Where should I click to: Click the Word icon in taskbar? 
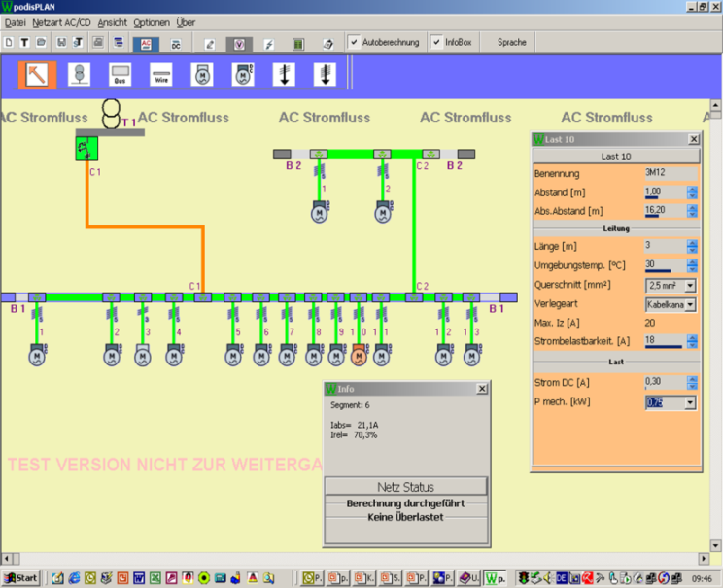coord(139,578)
